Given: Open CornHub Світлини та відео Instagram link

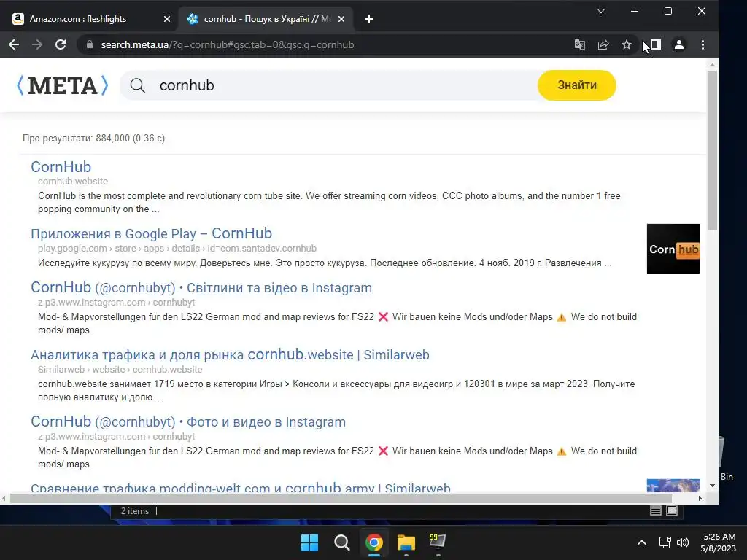Looking at the screenshot, I should click(201, 287).
